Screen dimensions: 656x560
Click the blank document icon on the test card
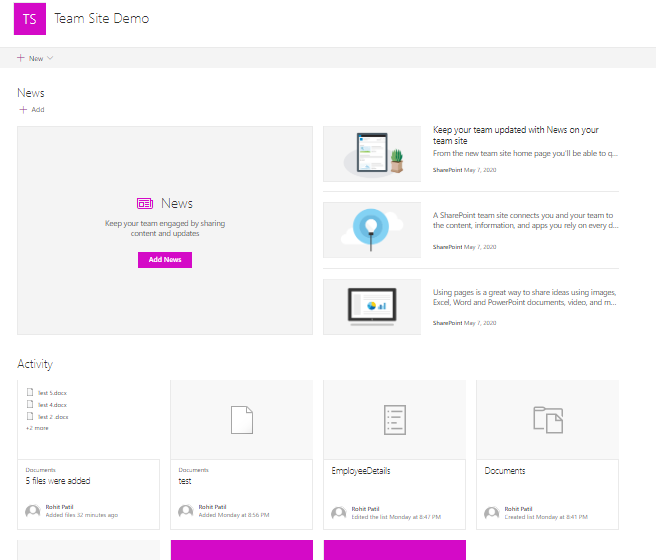pyautogui.click(x=242, y=420)
